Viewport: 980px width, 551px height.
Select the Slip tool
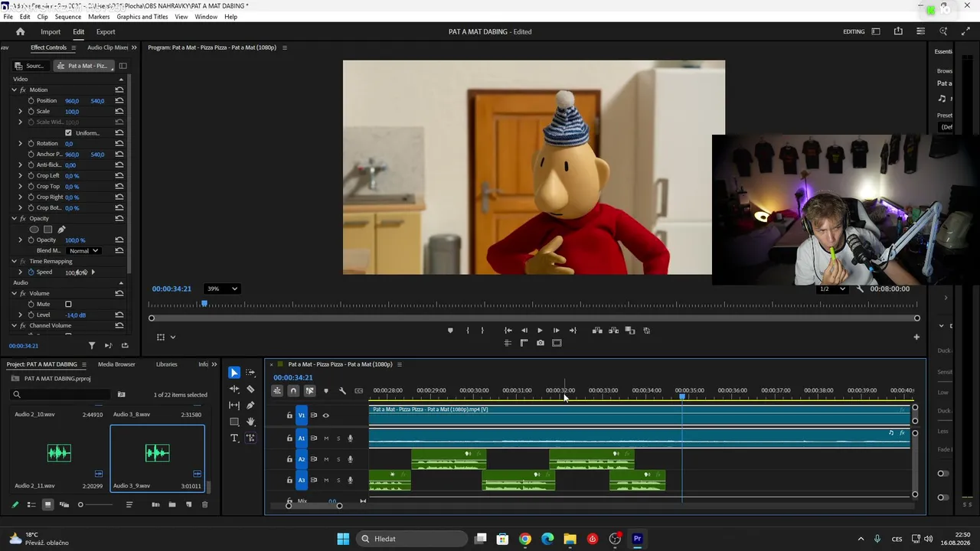[x=234, y=406]
